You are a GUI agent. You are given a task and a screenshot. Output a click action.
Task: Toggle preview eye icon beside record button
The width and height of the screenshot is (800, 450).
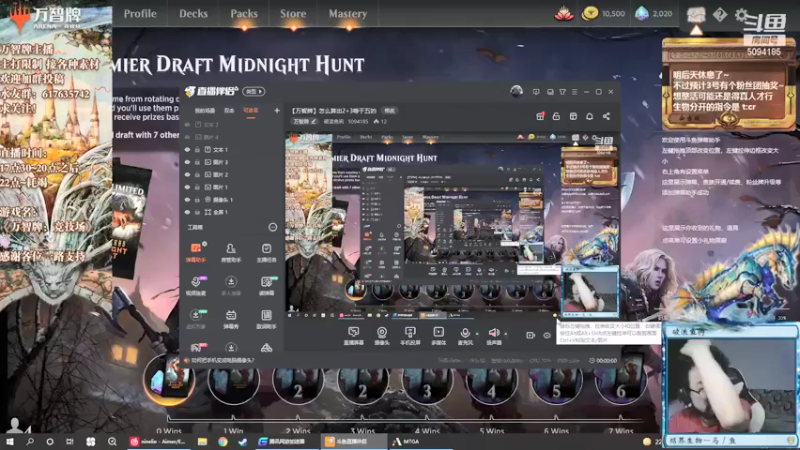(547, 335)
